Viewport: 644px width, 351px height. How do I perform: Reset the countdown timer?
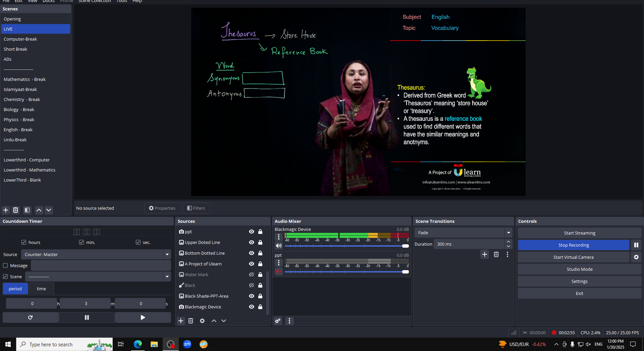click(x=31, y=317)
